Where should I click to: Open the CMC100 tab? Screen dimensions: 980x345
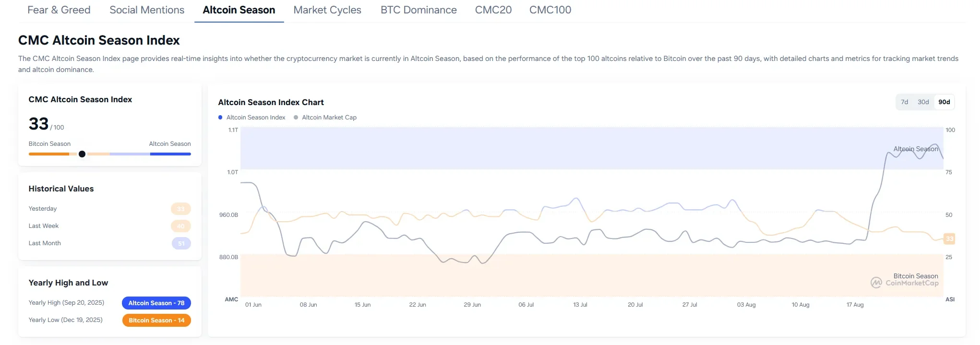[550, 10]
